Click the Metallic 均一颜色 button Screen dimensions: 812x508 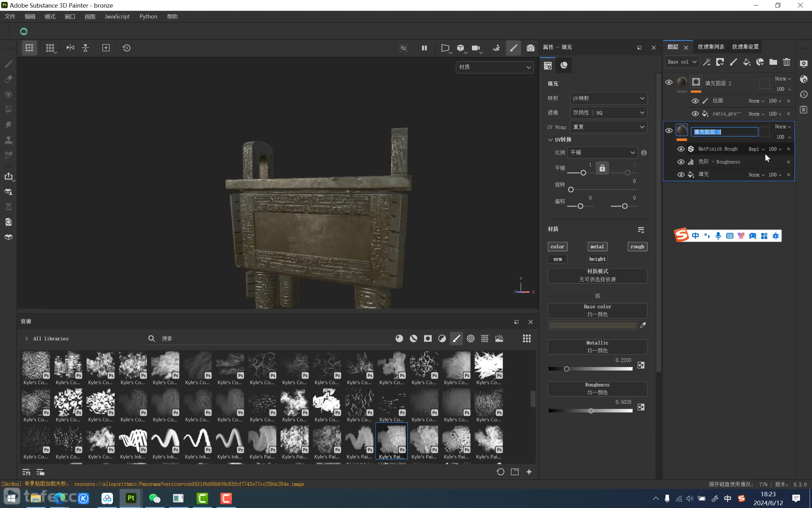point(597,347)
